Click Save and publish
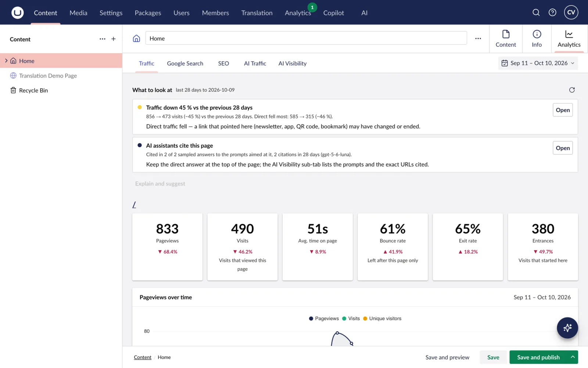 point(538,357)
